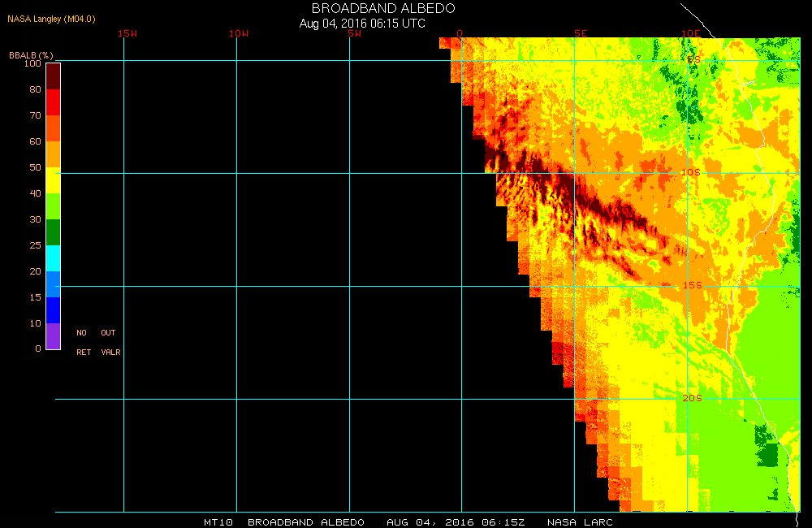Viewport: 812px width, 528px height.
Task: Click the orange 50-60 legend band
Action: point(54,154)
